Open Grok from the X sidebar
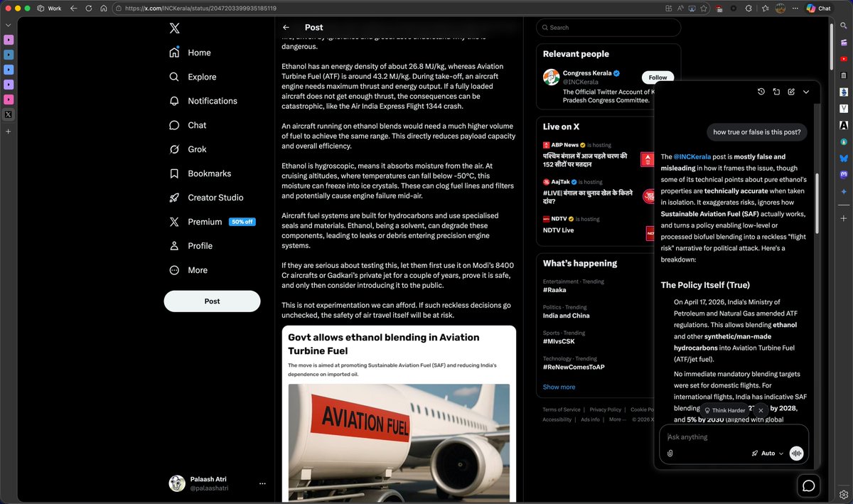 coord(188,149)
